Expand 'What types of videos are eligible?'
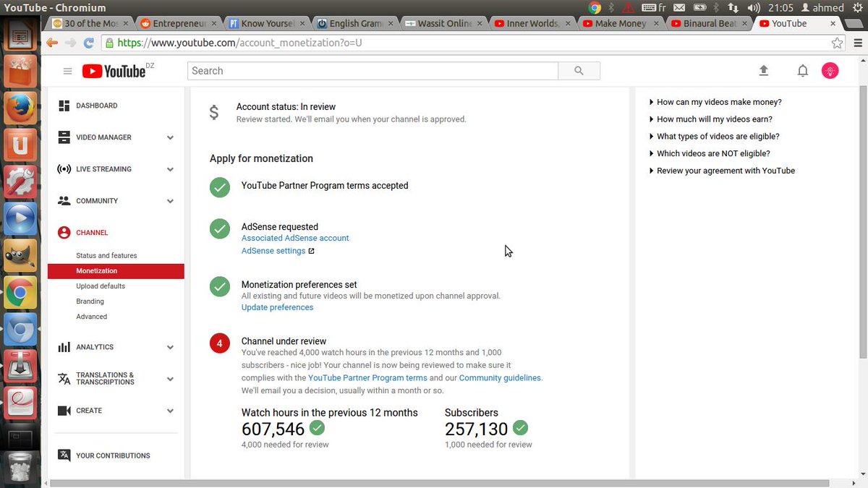Image resolution: width=868 pixels, height=488 pixels. pos(715,136)
